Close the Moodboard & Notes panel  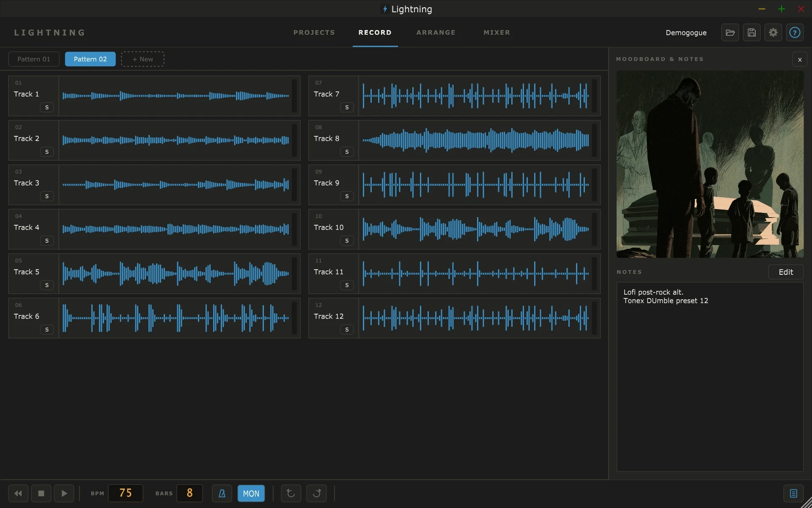[x=800, y=60]
